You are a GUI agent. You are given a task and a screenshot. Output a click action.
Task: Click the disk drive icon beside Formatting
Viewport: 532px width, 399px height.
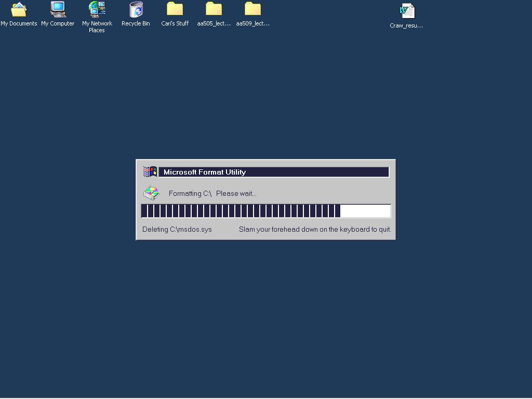151,193
